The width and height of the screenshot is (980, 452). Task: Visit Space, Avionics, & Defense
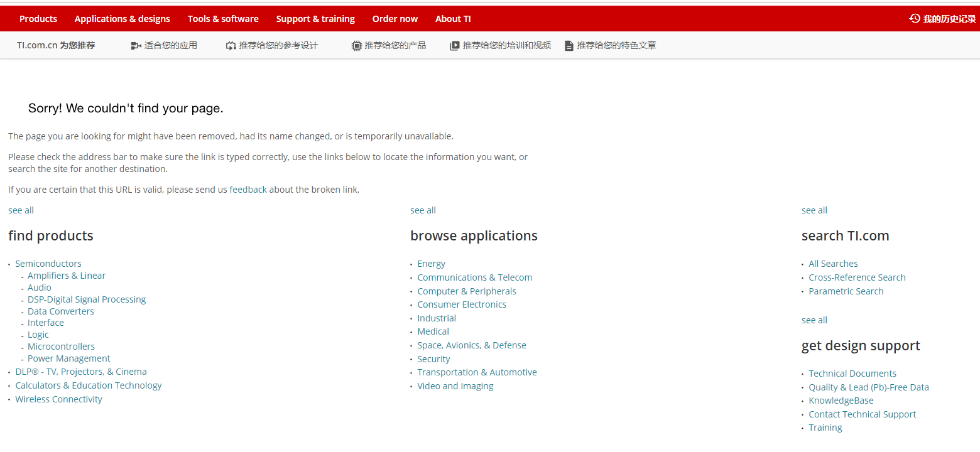(472, 345)
